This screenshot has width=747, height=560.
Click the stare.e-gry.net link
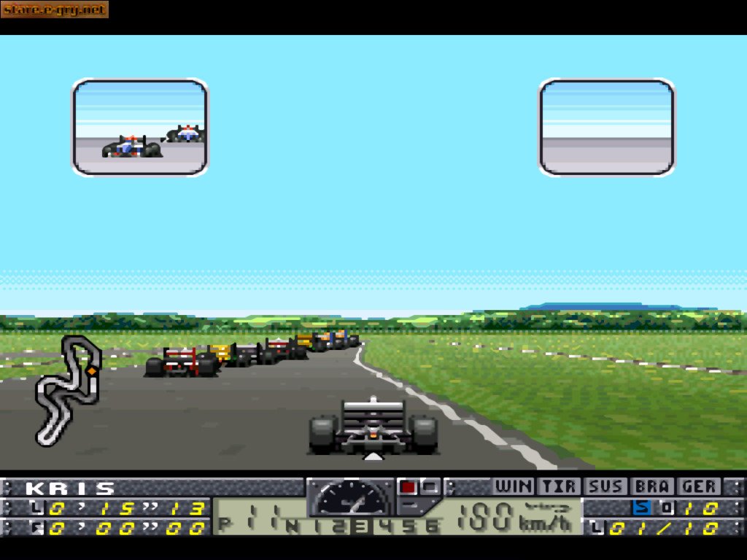54,9
